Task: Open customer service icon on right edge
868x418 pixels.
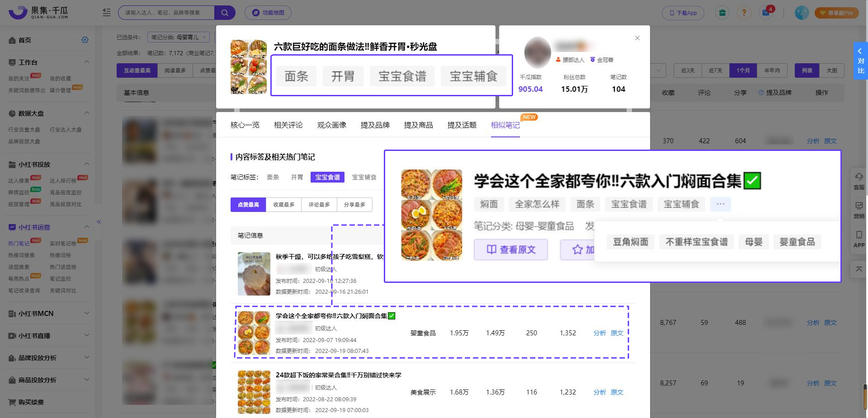Action: click(859, 180)
